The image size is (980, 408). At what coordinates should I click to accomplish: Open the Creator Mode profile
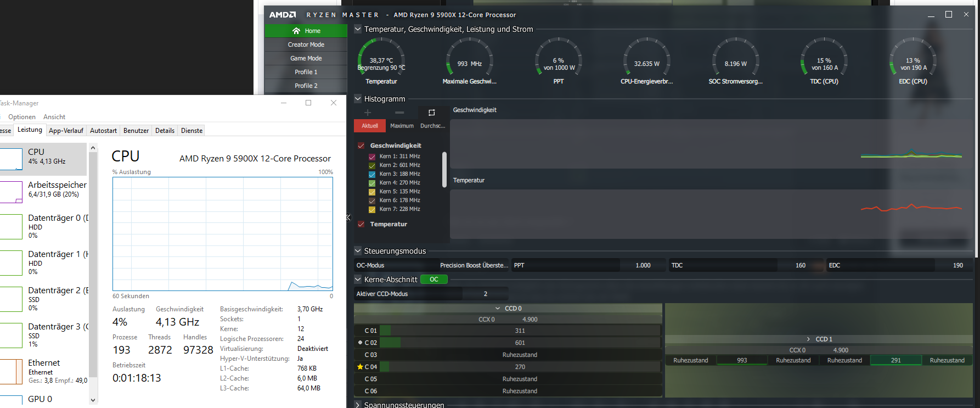pos(306,44)
